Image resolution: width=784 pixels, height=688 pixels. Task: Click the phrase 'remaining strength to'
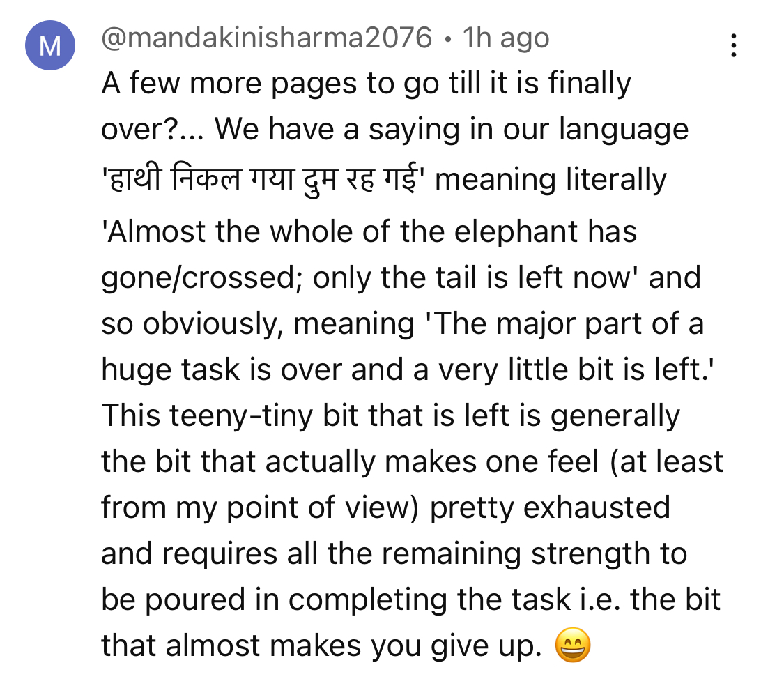tap(535, 553)
